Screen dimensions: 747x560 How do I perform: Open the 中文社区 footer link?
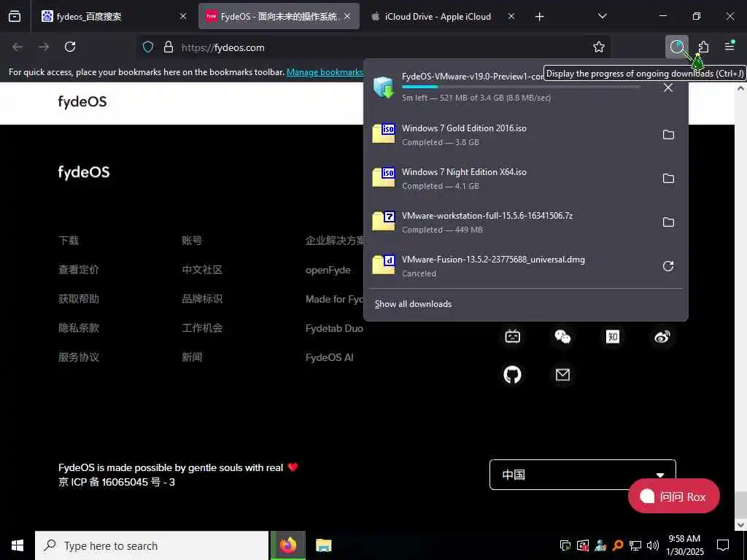point(202,270)
